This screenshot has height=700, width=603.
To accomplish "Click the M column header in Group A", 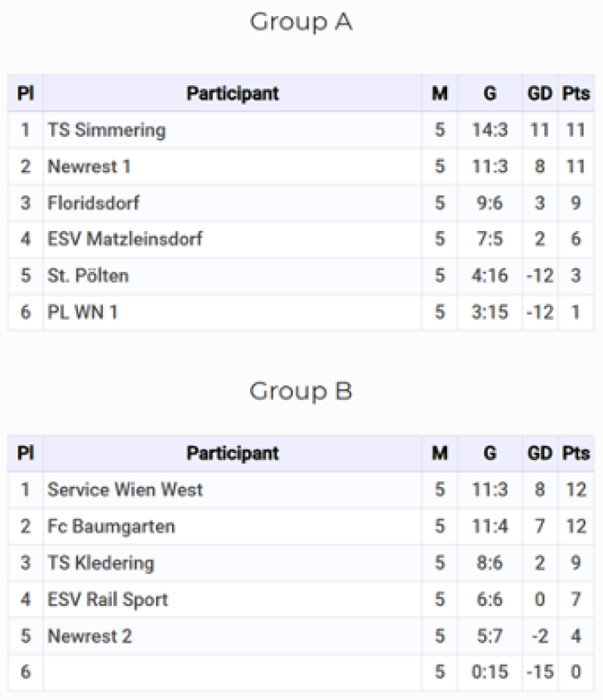I will [x=440, y=94].
